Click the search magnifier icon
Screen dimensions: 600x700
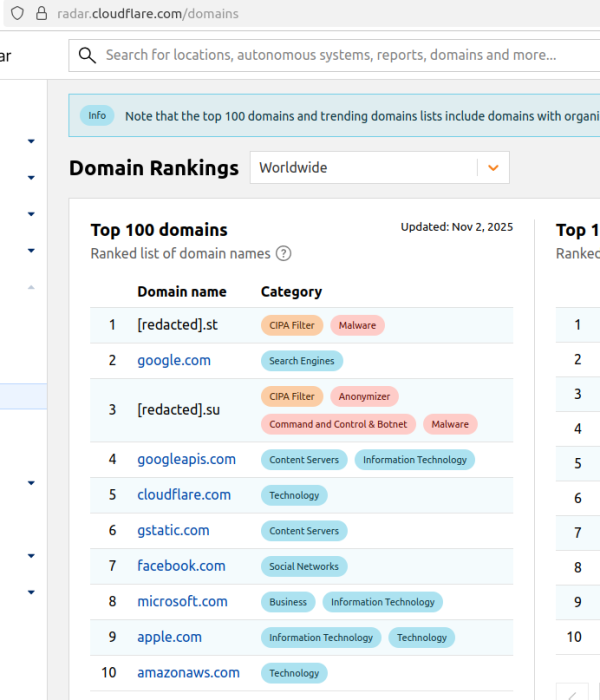[87, 55]
